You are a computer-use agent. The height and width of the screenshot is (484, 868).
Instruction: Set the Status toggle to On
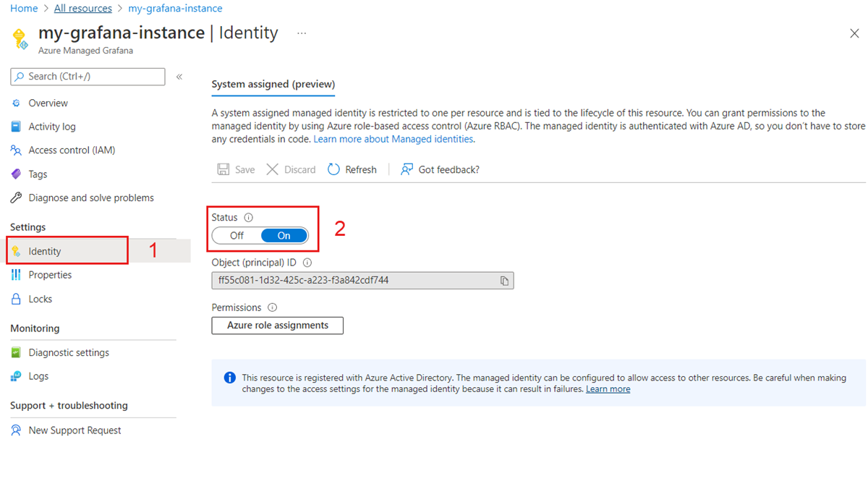pyautogui.click(x=284, y=236)
